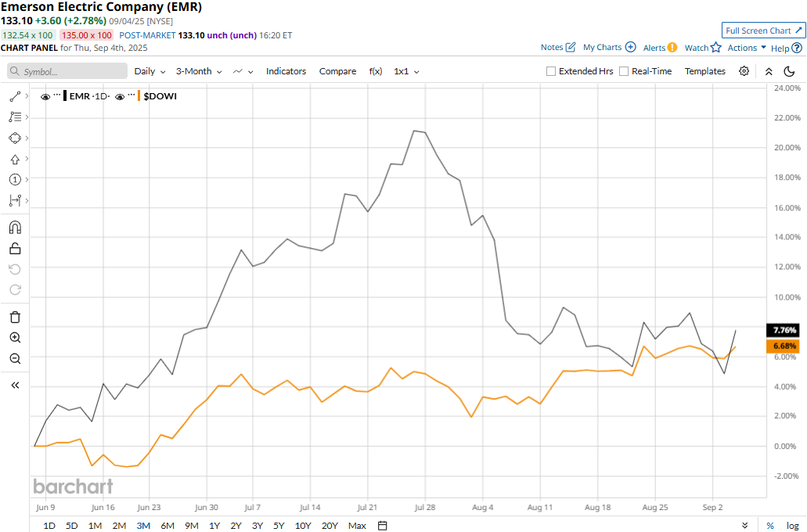Switch to percent scale
Screen dimensions: 807x532
point(770,525)
